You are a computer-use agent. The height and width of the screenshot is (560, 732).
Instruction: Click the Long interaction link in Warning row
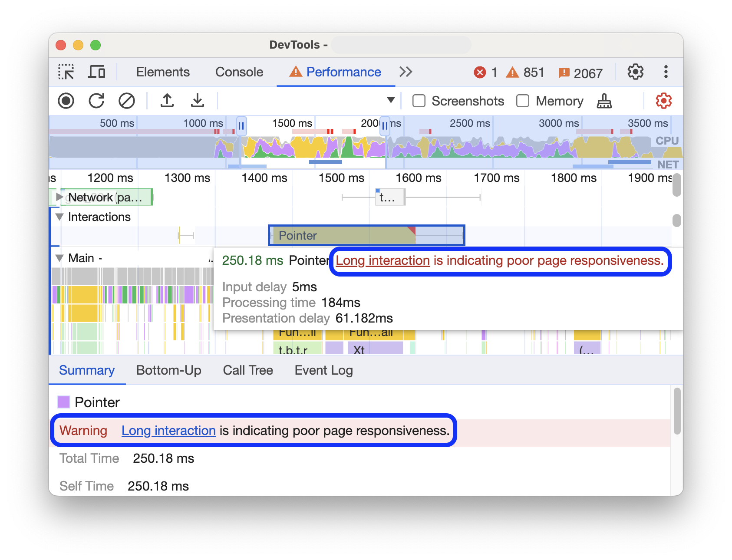168,431
